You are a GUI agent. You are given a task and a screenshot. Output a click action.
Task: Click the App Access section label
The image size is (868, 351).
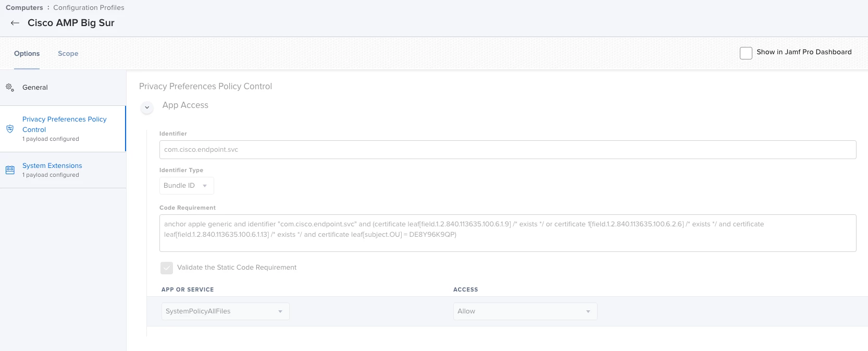pyautogui.click(x=185, y=105)
